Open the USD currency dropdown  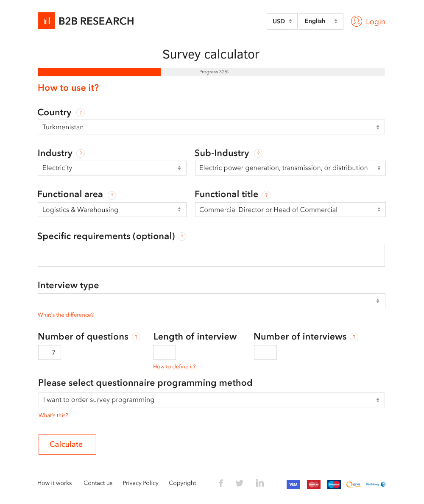pos(282,21)
